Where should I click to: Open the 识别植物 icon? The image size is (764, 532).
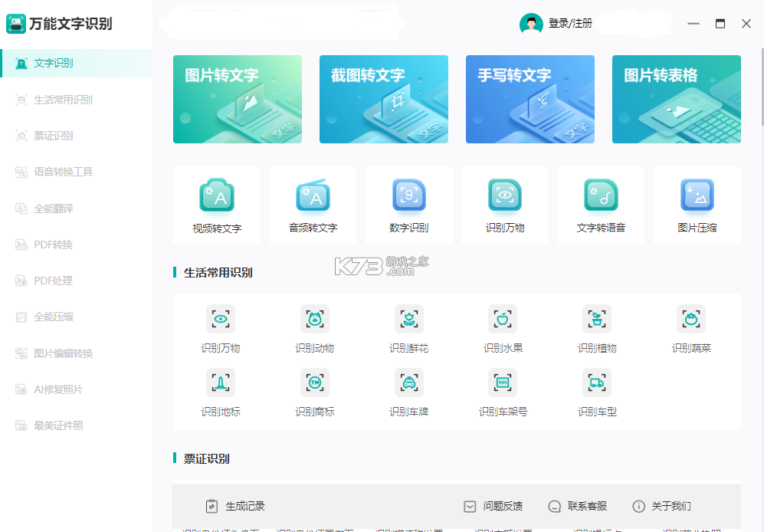597,319
